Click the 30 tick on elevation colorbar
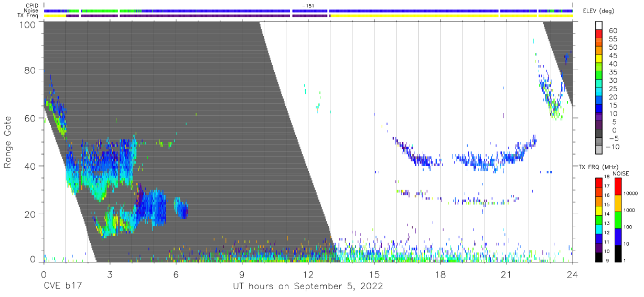The image size is (644, 297). 612,80
